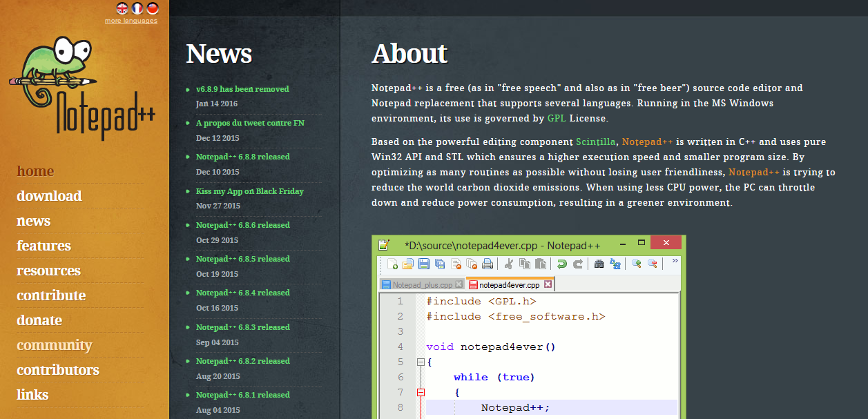
Task: Click "#include <free_software.h>" code line
Action: pos(516,316)
